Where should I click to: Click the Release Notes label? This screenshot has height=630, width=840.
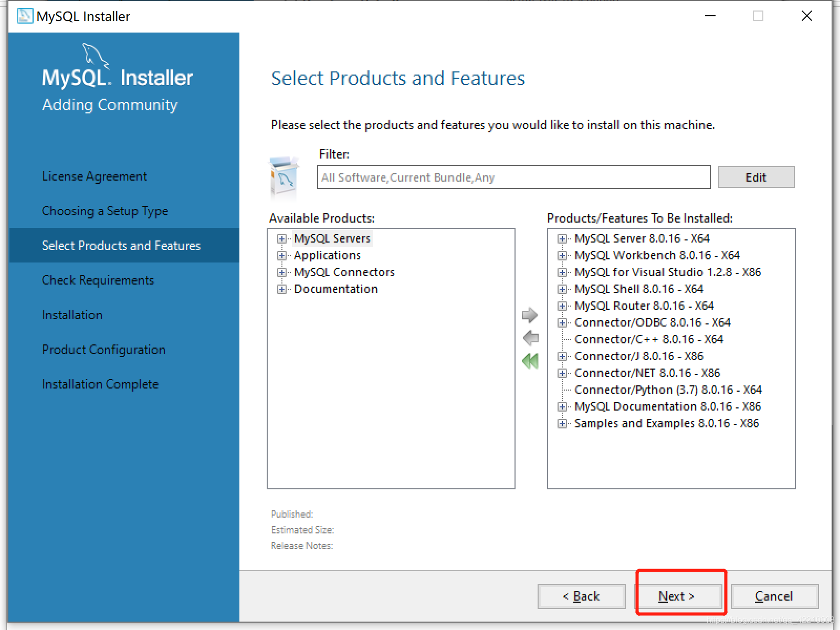coord(302,545)
